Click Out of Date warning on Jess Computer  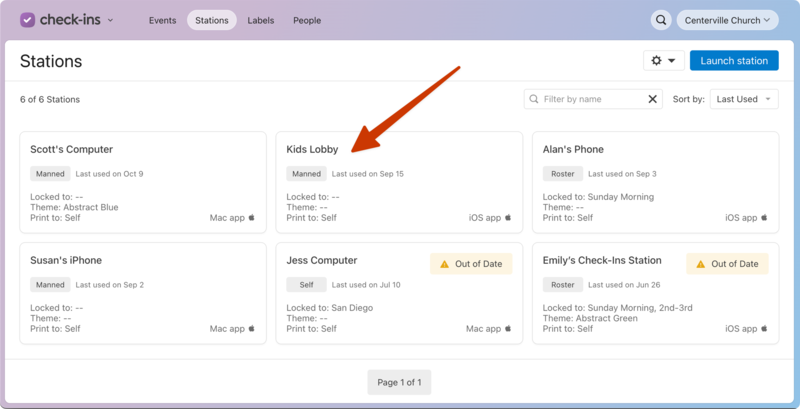coord(471,264)
